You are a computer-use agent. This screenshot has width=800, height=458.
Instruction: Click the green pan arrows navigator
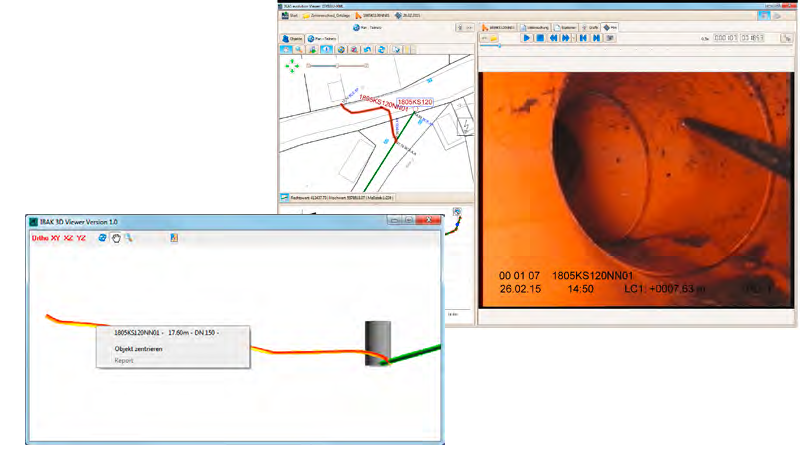pyautogui.click(x=292, y=65)
